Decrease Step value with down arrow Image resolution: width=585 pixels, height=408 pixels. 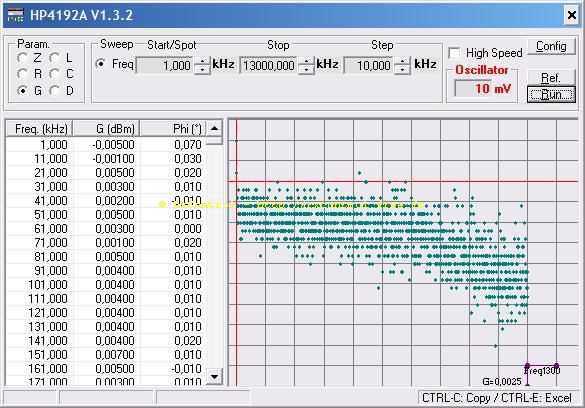coord(403,70)
